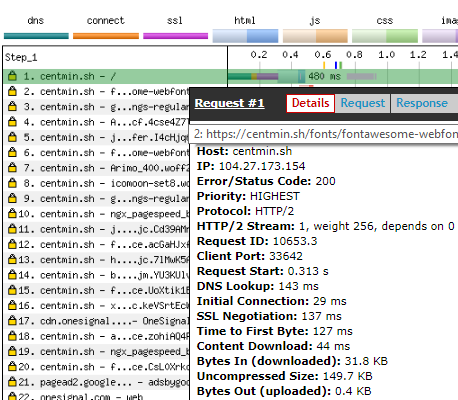
Task: Click the lock icon for request 9
Action: 12,199
